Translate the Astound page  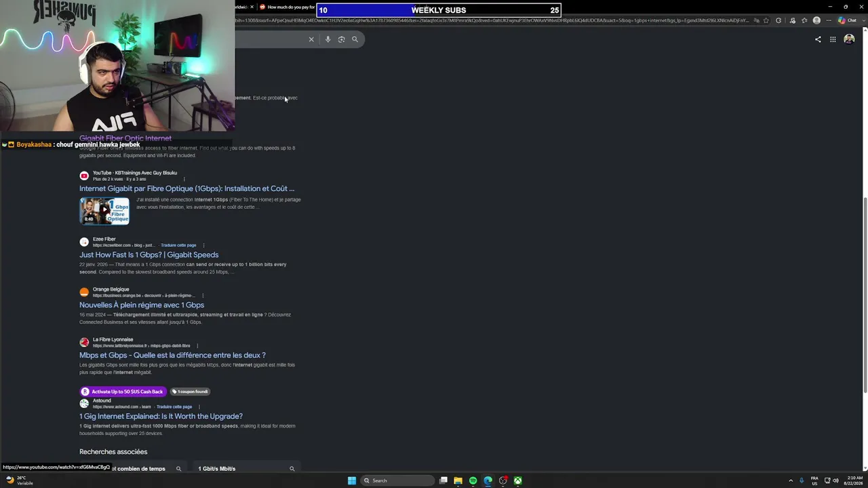pyautogui.click(x=174, y=407)
